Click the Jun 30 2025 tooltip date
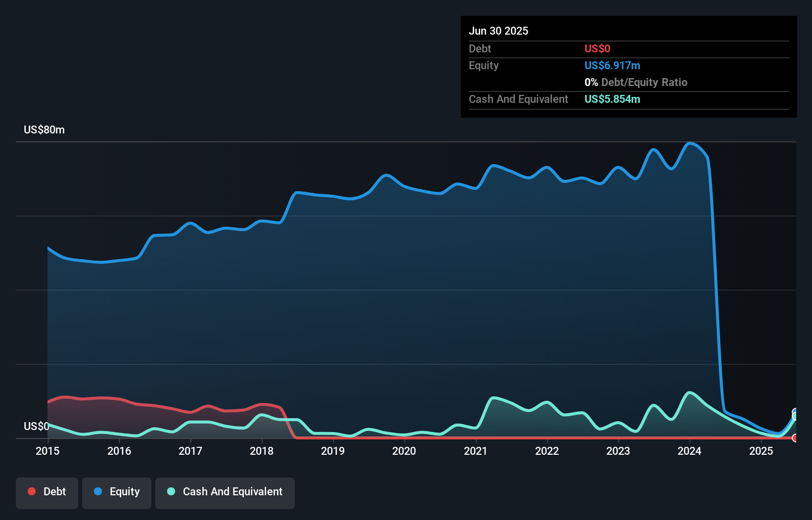This screenshot has height=520, width=812. [498, 31]
